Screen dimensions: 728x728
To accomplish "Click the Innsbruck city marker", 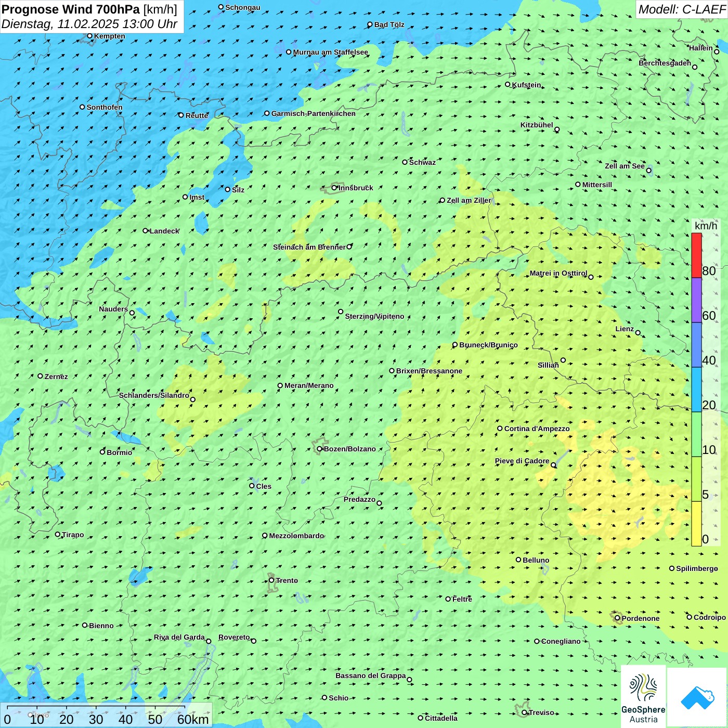I will (x=334, y=188).
